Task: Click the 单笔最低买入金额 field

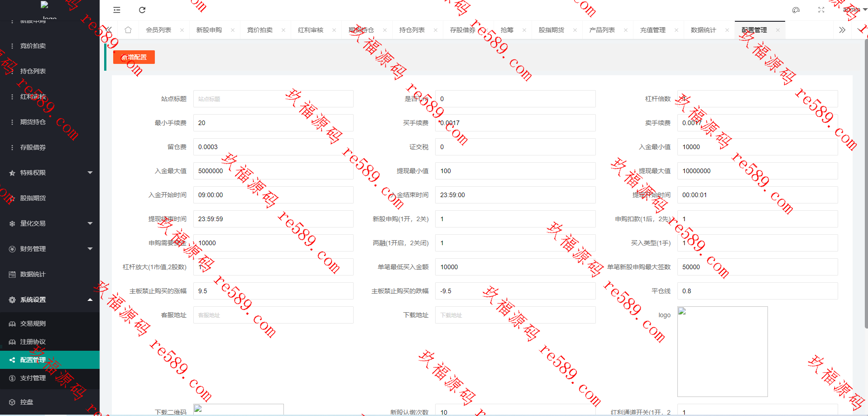Action: pyautogui.click(x=515, y=267)
